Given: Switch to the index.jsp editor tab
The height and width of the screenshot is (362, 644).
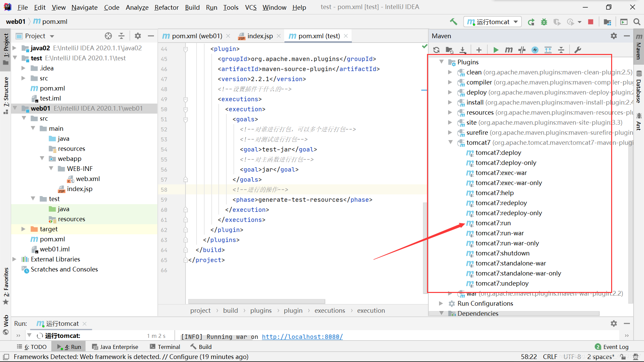Looking at the screenshot, I should [260, 36].
